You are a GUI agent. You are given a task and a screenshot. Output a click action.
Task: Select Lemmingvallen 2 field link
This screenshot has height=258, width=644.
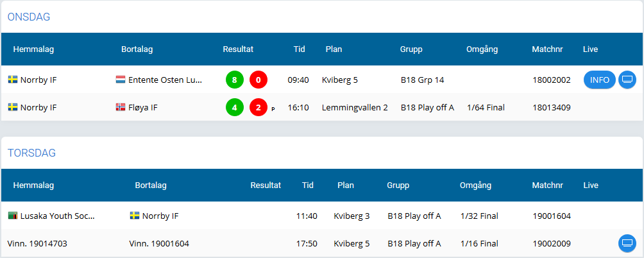(x=355, y=108)
